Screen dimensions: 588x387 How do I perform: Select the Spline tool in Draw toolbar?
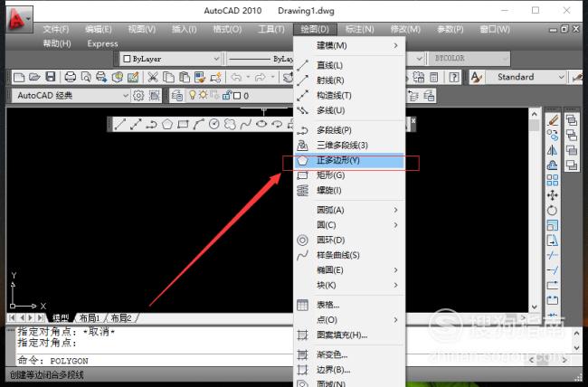click(x=246, y=124)
